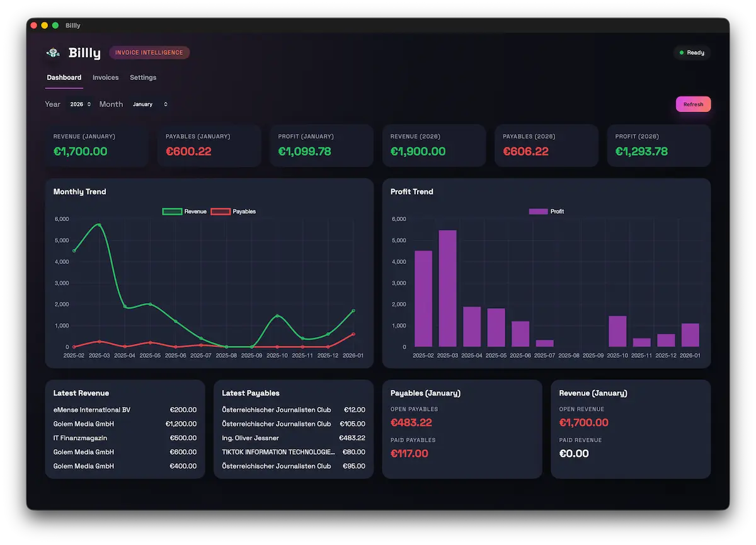Select the Golem Media GmbH €1,200.00 revenue entry
This screenshot has height=545, width=756.
[125, 423]
